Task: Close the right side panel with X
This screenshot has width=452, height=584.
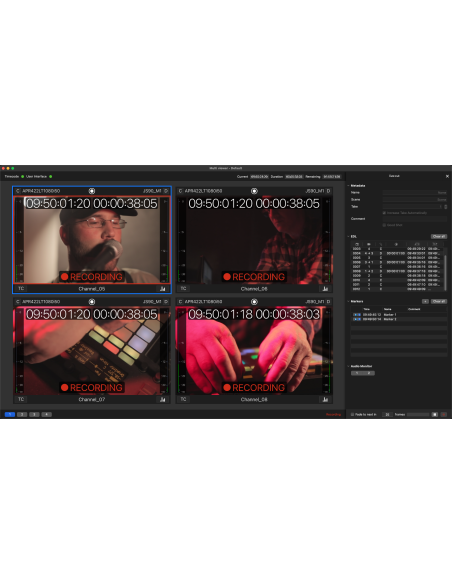Action: [x=447, y=176]
